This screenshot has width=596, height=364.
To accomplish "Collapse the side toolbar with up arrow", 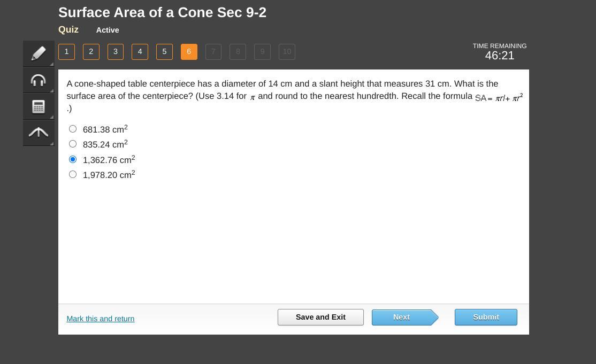I will [39, 133].
